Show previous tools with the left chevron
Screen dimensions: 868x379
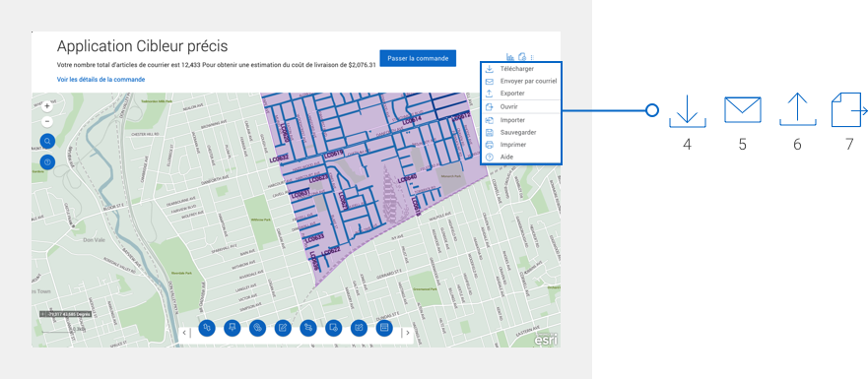(x=185, y=333)
